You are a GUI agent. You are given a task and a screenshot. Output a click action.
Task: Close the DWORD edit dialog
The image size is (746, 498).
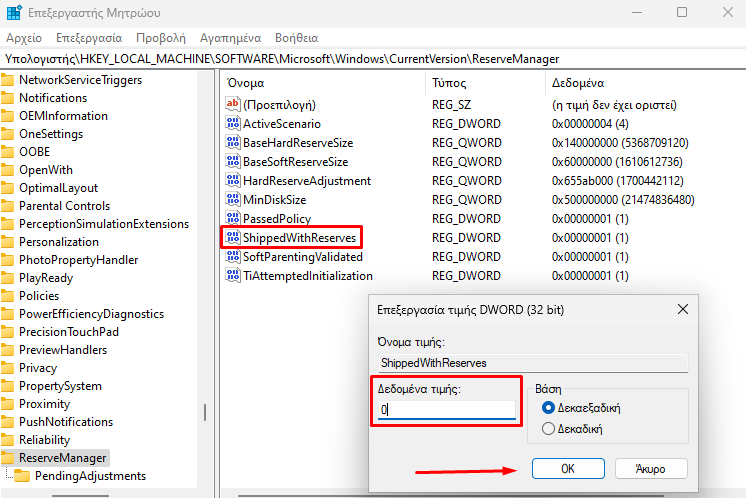(x=683, y=310)
